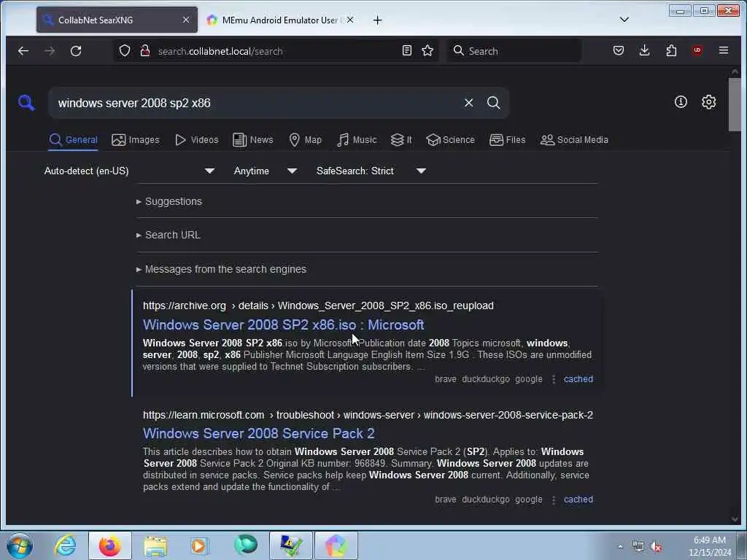Viewport: 747px width, 560px height.
Task: Switch to the Map search category
Action: pyautogui.click(x=306, y=140)
